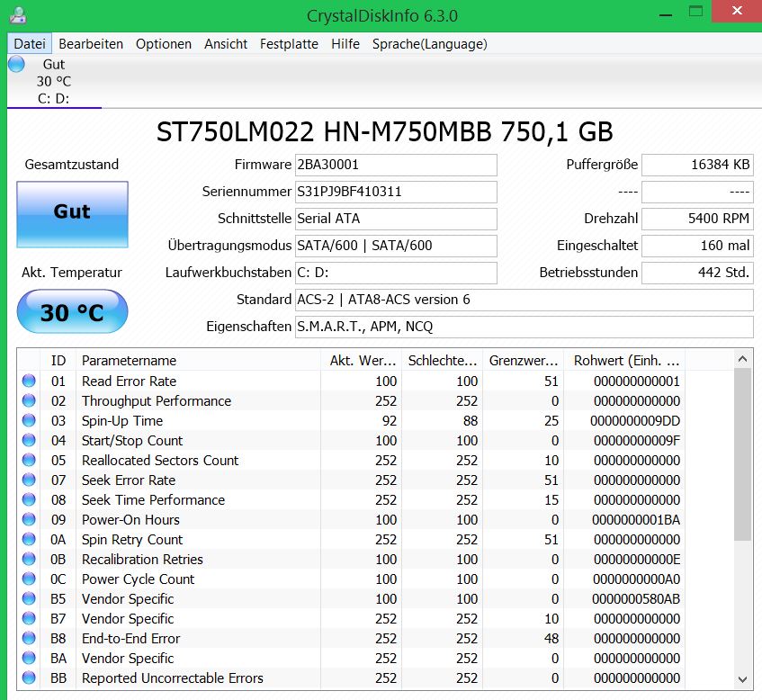The image size is (762, 700).
Task: Click the Laufwerkbuchstaben field C: D:
Action: coord(396,273)
